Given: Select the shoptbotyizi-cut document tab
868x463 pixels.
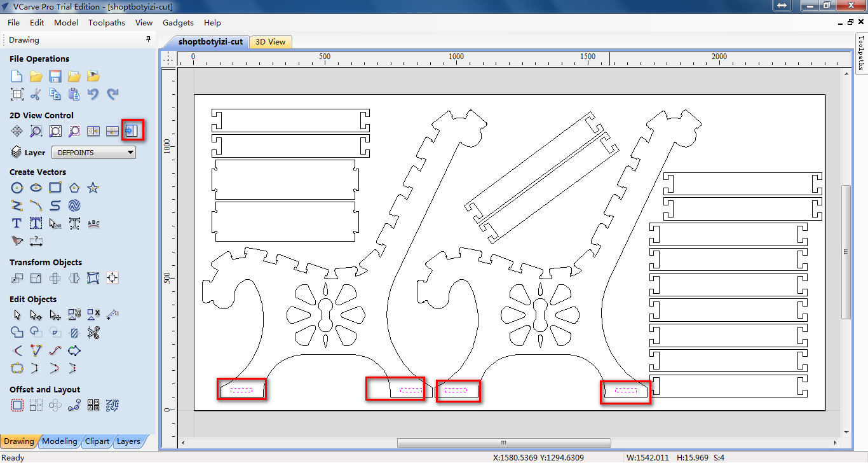Looking at the screenshot, I should [x=210, y=41].
